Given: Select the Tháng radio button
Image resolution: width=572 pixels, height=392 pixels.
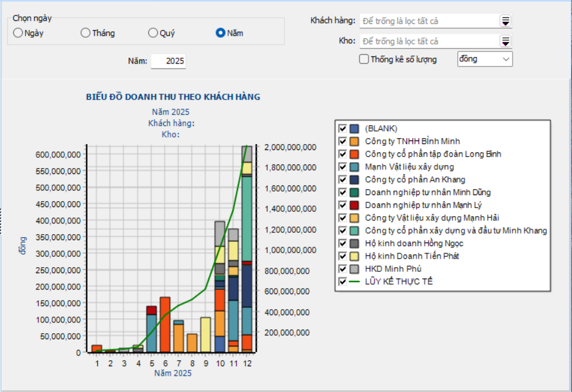Looking at the screenshot, I should pos(86,33).
